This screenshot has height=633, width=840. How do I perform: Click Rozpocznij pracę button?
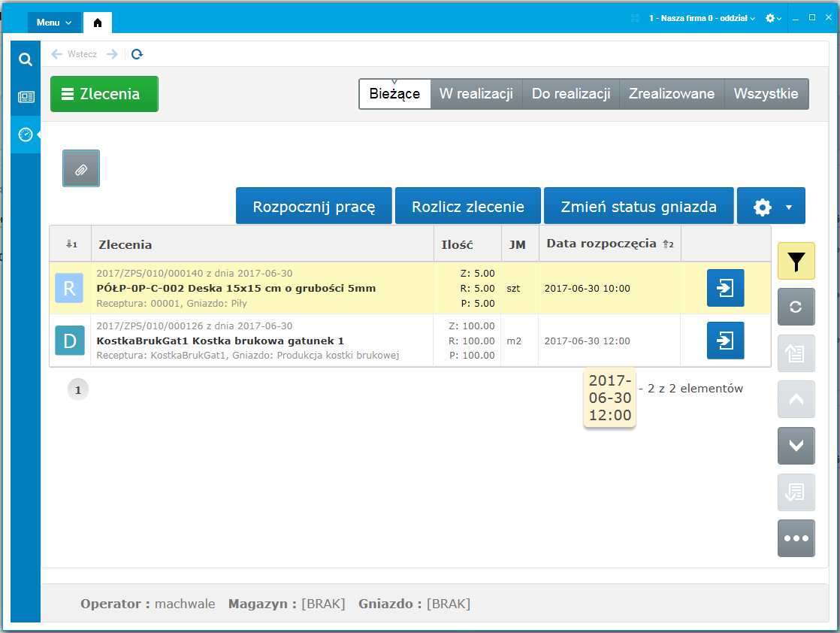[x=314, y=206]
